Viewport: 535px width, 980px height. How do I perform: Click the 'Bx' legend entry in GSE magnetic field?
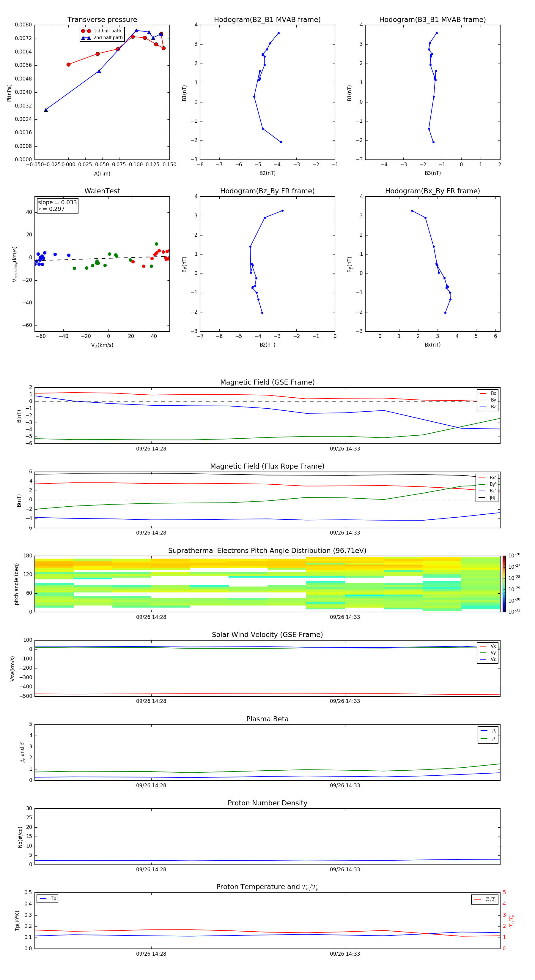[488, 393]
